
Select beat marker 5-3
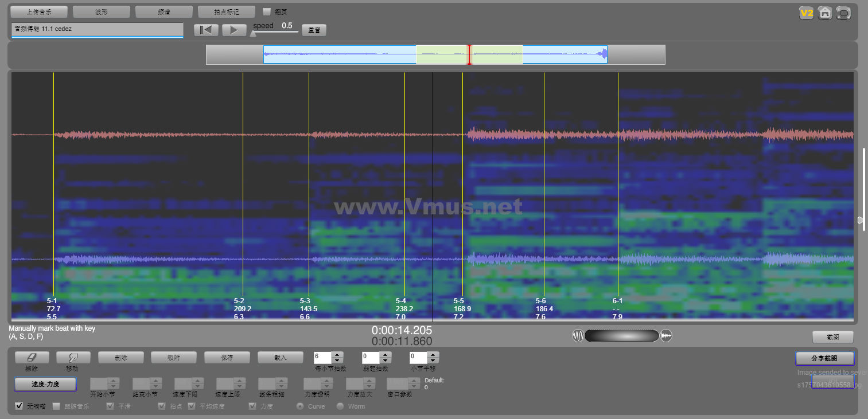pyautogui.click(x=305, y=300)
